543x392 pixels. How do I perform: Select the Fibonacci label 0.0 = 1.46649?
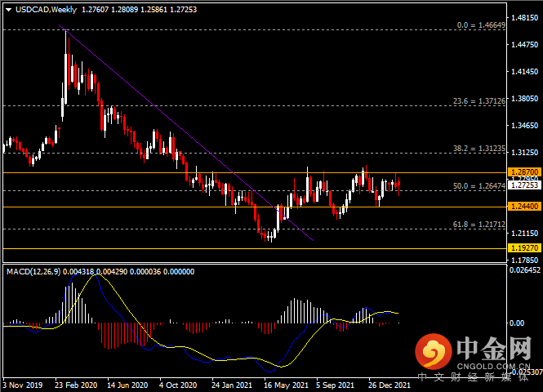pos(481,25)
